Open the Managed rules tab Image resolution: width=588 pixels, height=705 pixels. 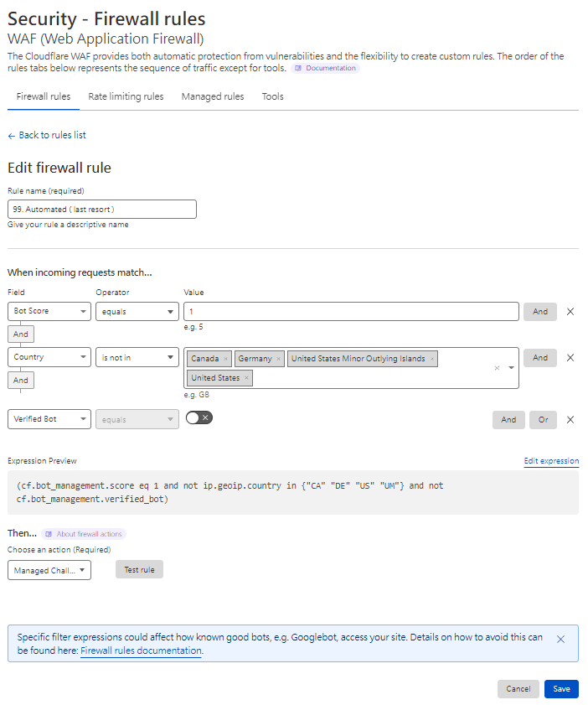[213, 96]
